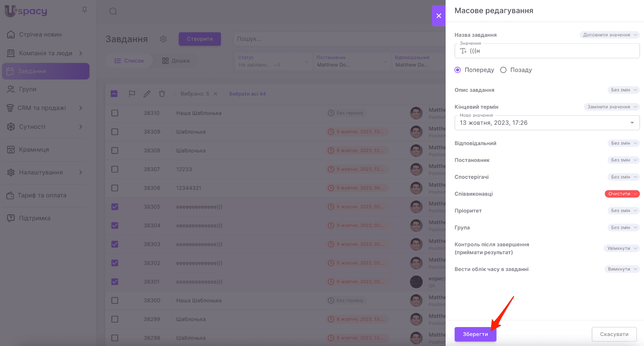Check the checkbox for task 38307
The image size is (644, 346).
[x=115, y=169]
